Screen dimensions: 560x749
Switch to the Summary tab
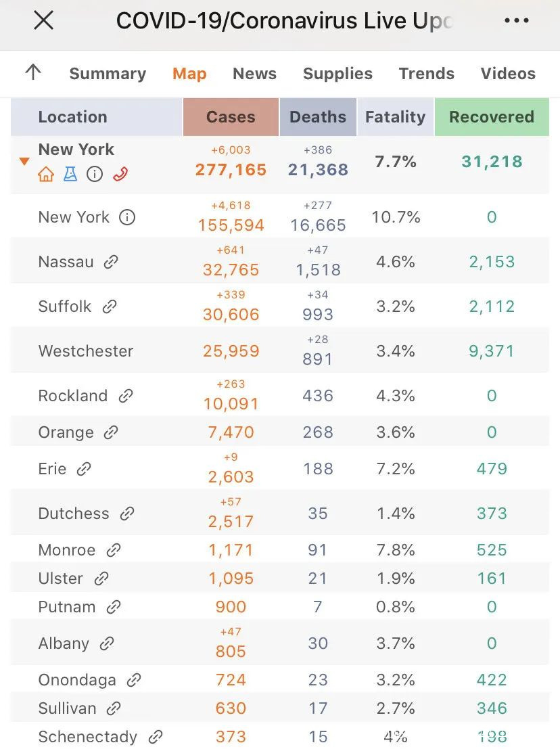108,74
